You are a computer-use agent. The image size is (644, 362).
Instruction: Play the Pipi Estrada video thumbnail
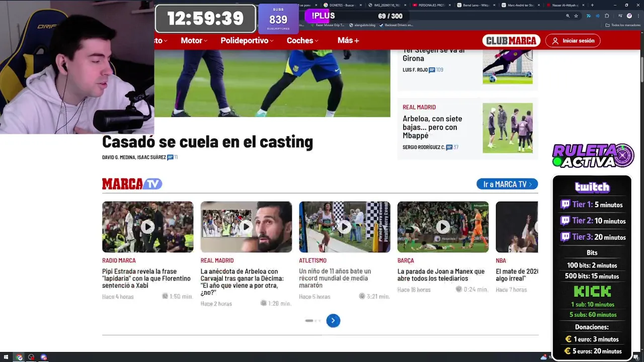(x=147, y=227)
